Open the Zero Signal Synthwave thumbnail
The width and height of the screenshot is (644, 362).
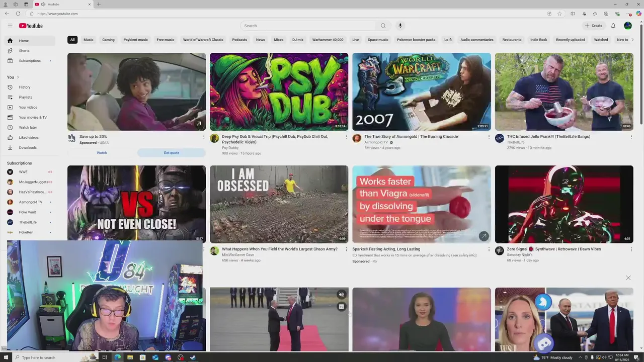tap(564, 204)
